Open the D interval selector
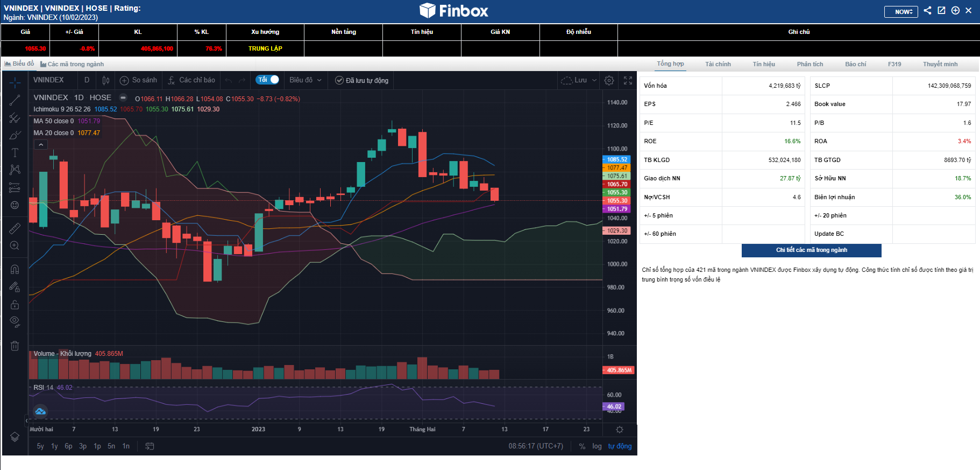This screenshot has height=470, width=980. tap(87, 80)
